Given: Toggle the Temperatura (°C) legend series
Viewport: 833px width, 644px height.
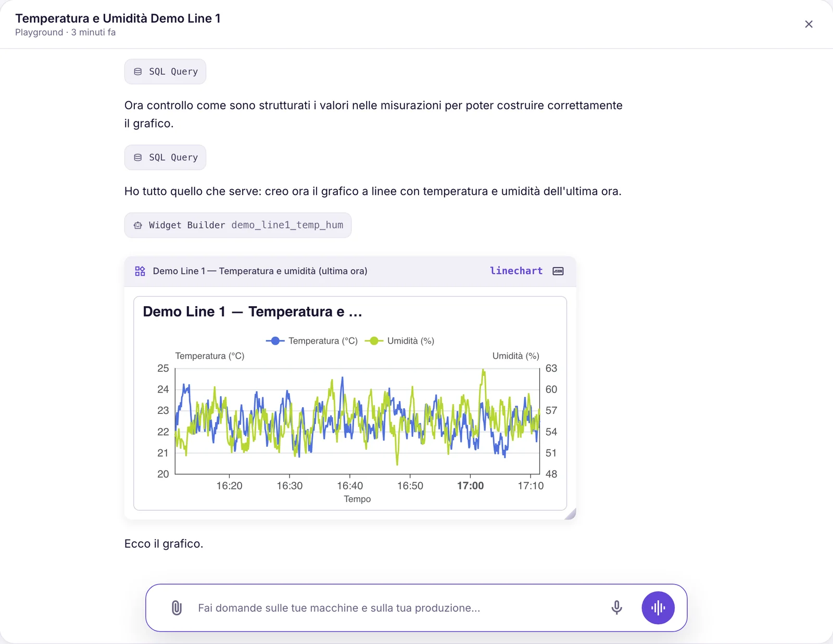Looking at the screenshot, I should pos(312,341).
